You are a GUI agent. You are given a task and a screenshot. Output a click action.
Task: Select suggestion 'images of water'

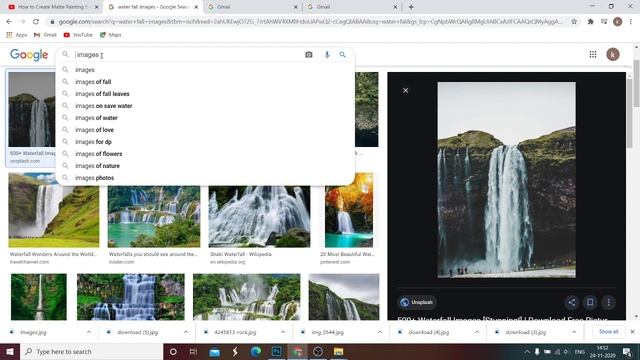pyautogui.click(x=205, y=118)
